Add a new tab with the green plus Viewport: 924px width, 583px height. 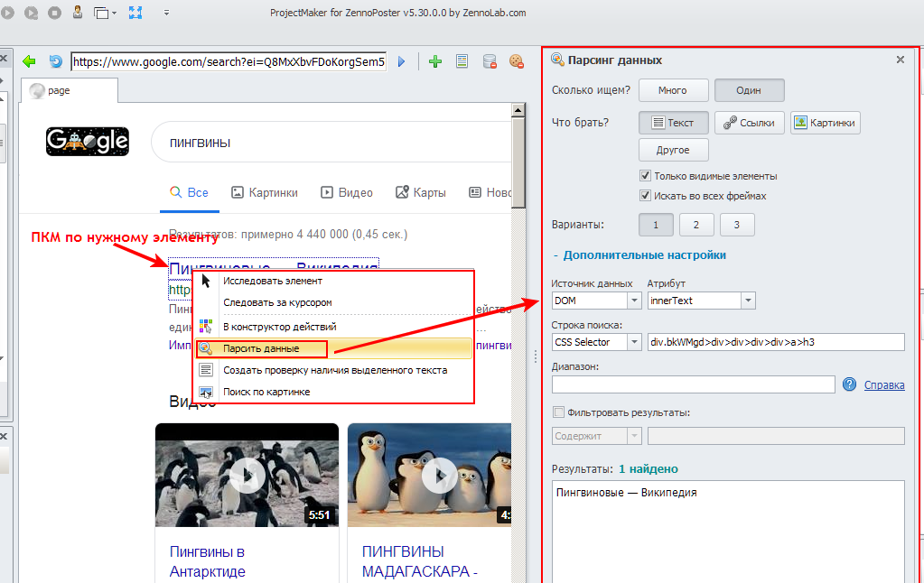434,61
